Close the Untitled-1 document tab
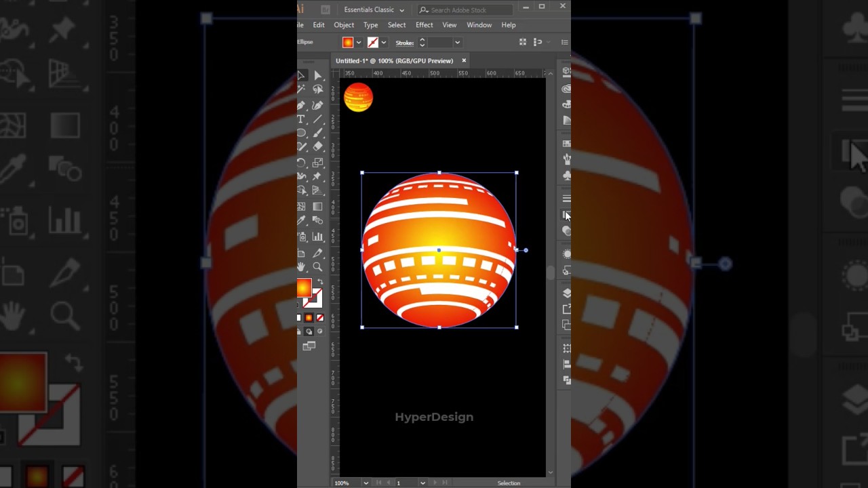 [464, 60]
